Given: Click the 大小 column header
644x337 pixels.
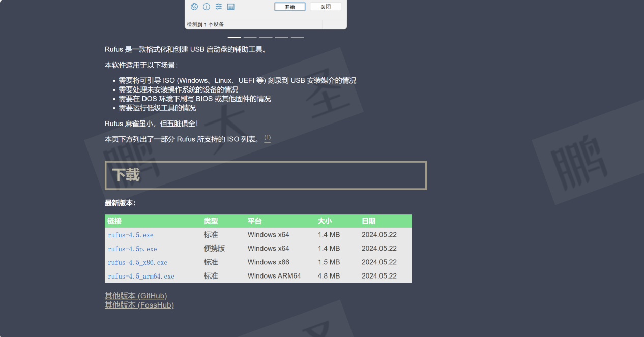Looking at the screenshot, I should pyautogui.click(x=325, y=221).
